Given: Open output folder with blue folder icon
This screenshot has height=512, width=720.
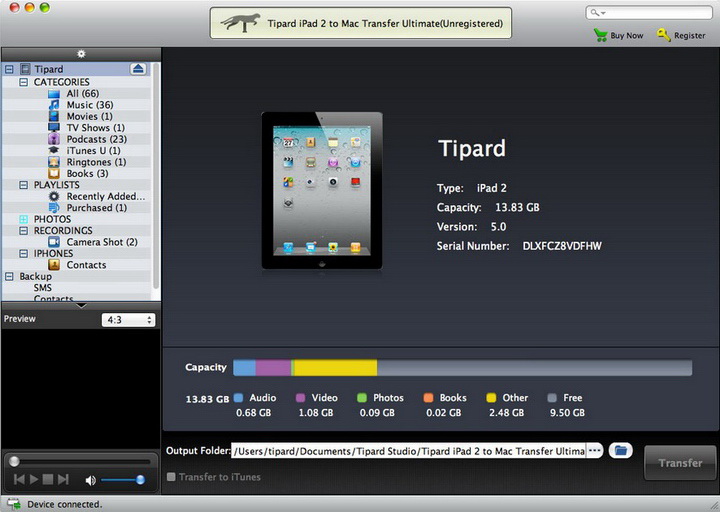Looking at the screenshot, I should pos(620,450).
